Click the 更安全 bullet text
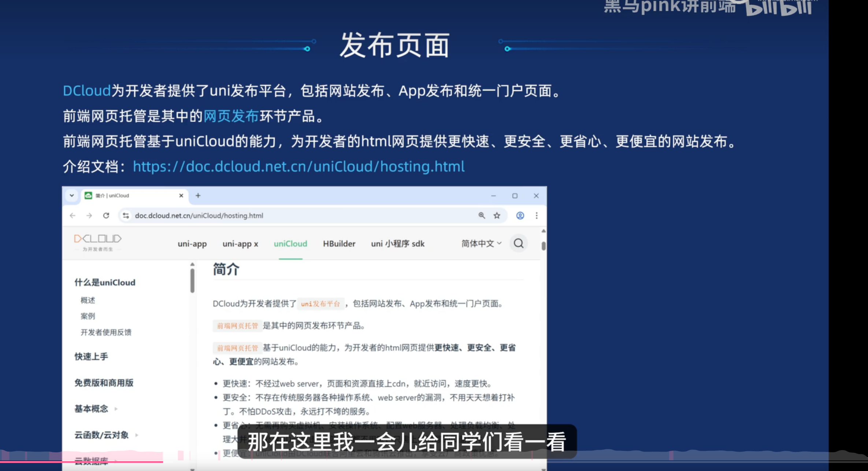The height and width of the screenshot is (471, 868). (x=368, y=405)
